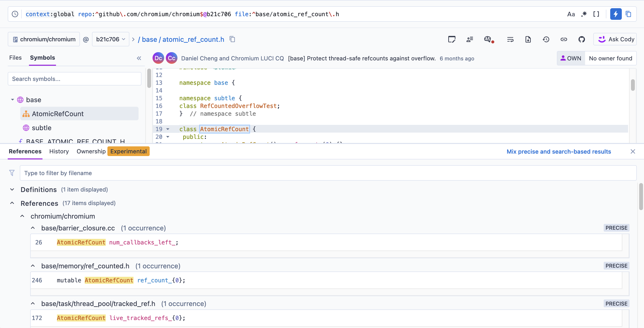
Task: Click the symbols sidebar scrollbar
Action: (149, 78)
